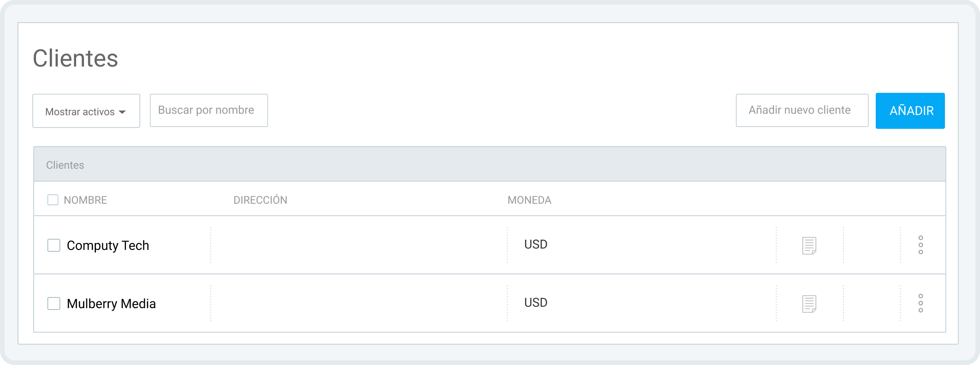The image size is (980, 365).
Task: Click the Mulberry Media client name
Action: pos(111,304)
